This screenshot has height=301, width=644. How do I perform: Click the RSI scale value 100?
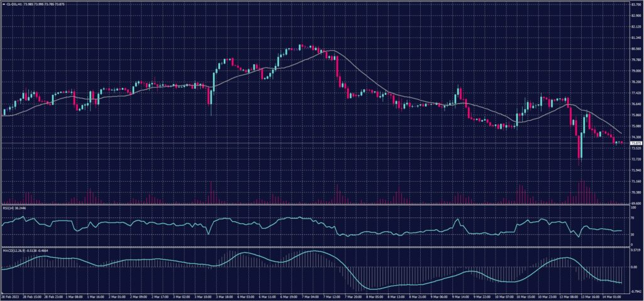633,207
